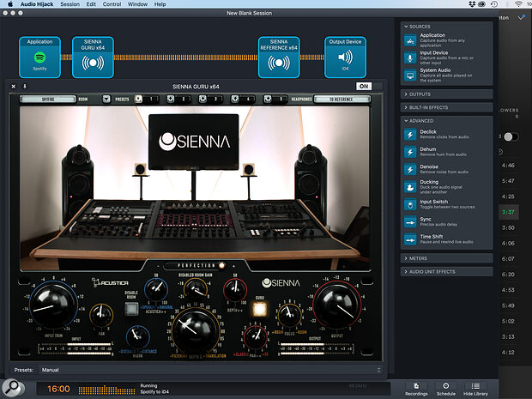The width and height of the screenshot is (532, 399).
Task: Select the SIENNA REFERENCE x64 block
Action: tap(279, 57)
